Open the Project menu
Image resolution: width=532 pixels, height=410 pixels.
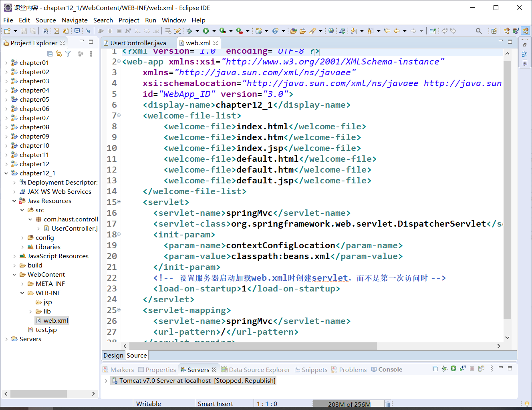coord(129,20)
